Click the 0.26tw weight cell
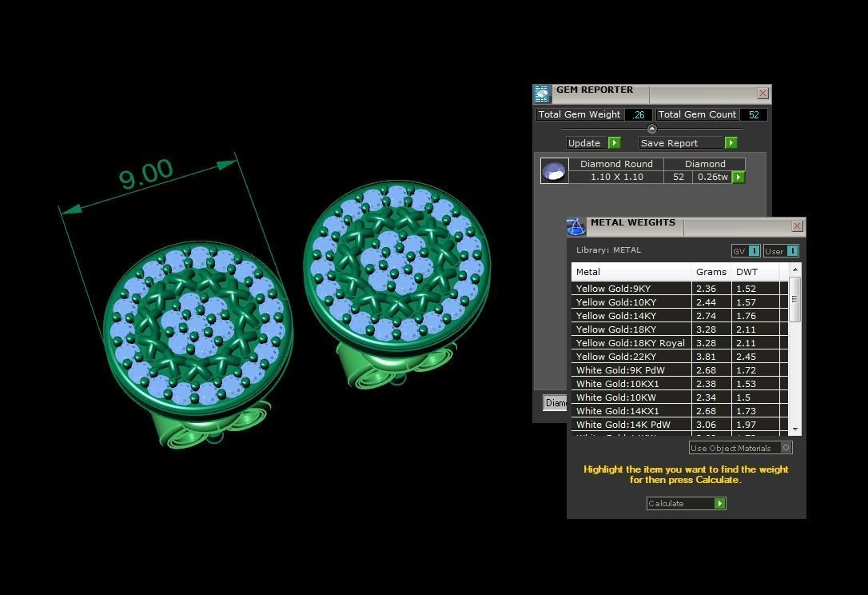868x595 pixels. click(712, 178)
